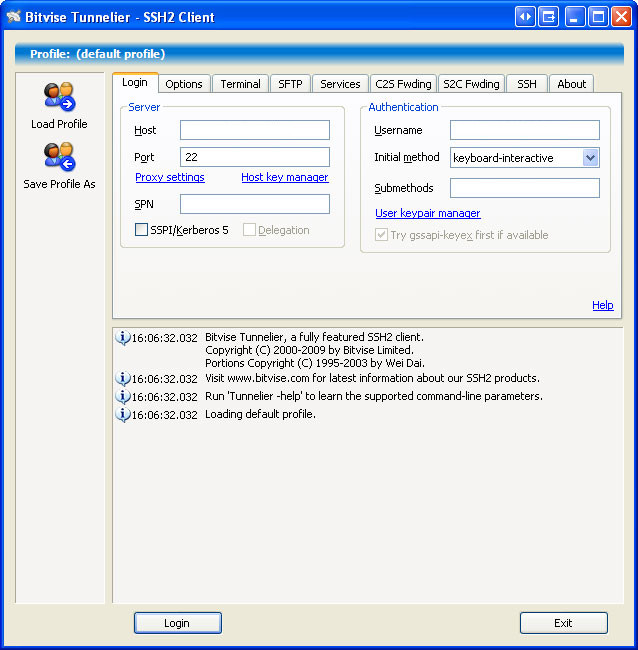The width and height of the screenshot is (638, 650).
Task: Open the SSH tab
Action: pyautogui.click(x=527, y=84)
